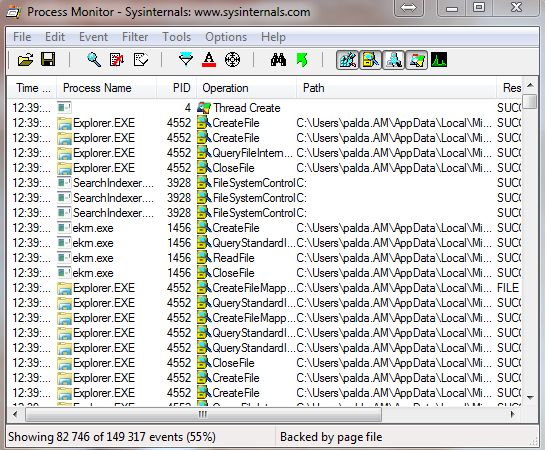
Task: Open Highlight settings with the red A icon
Action: click(x=209, y=59)
